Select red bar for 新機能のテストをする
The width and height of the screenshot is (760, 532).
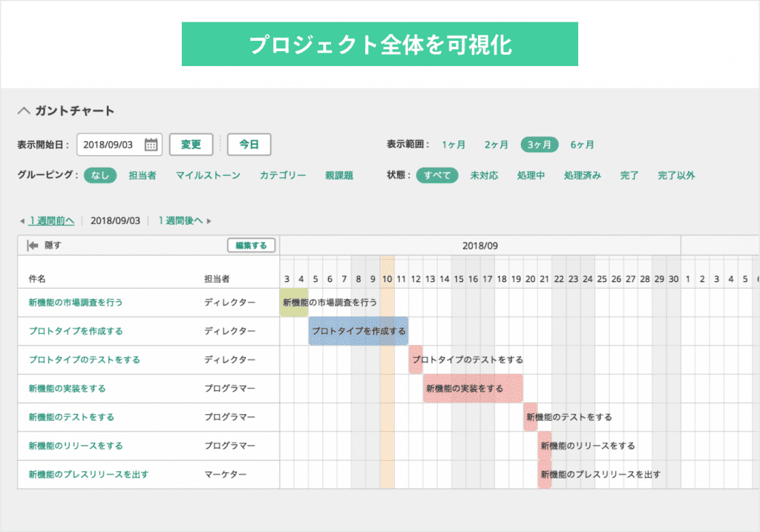coord(530,417)
